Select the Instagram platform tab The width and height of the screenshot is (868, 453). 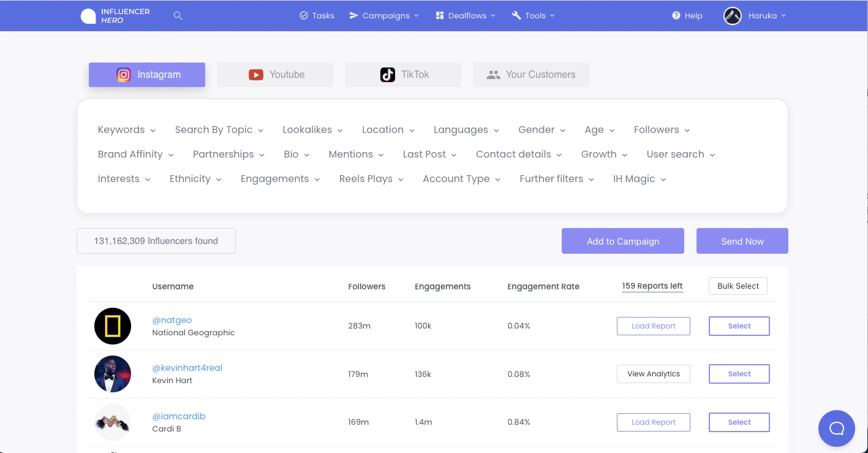146,74
